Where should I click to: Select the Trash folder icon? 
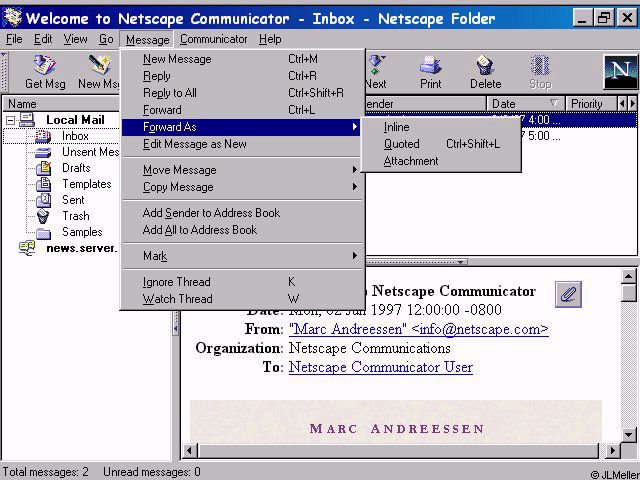(x=43, y=216)
